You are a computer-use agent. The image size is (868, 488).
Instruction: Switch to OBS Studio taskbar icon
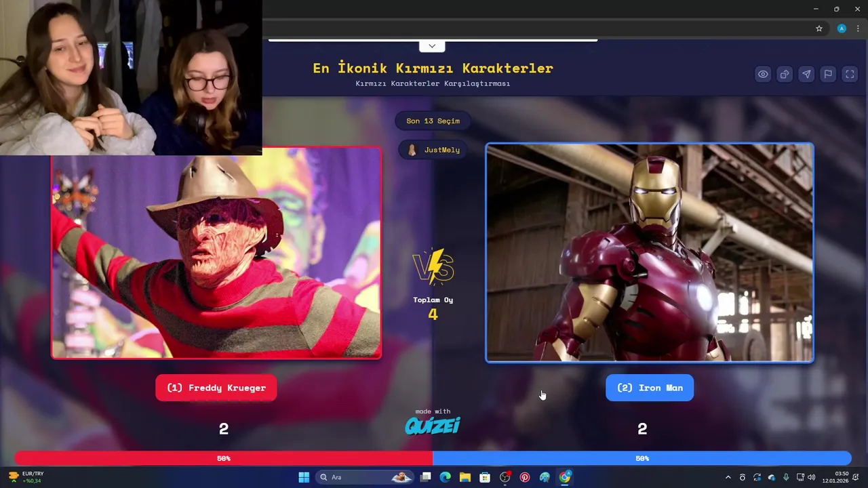[x=505, y=477]
